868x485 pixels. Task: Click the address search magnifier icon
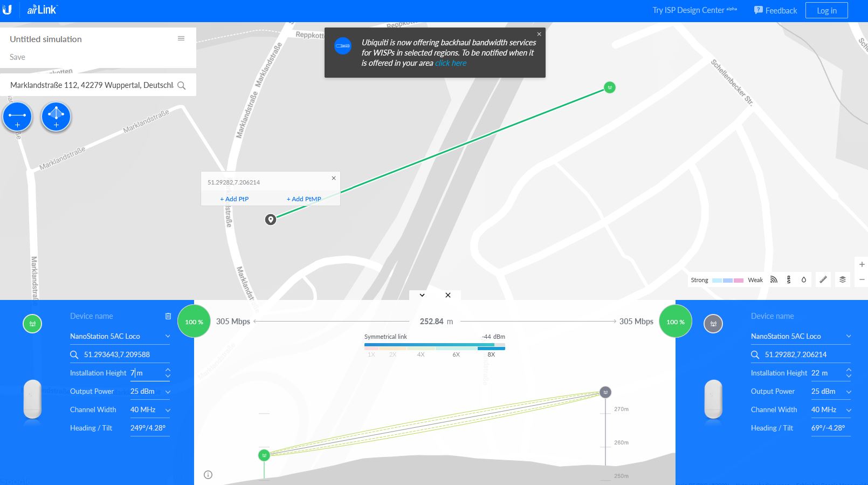tap(182, 85)
